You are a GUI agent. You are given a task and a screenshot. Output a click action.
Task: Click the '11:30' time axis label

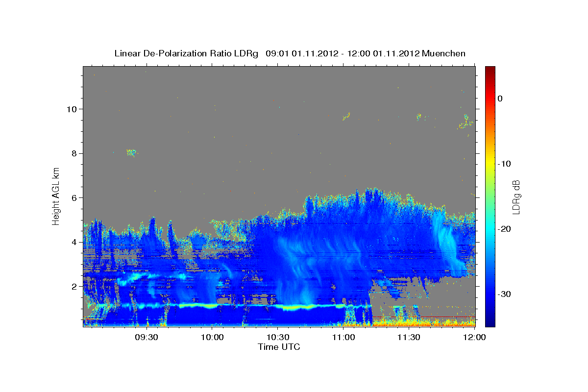tap(409, 337)
